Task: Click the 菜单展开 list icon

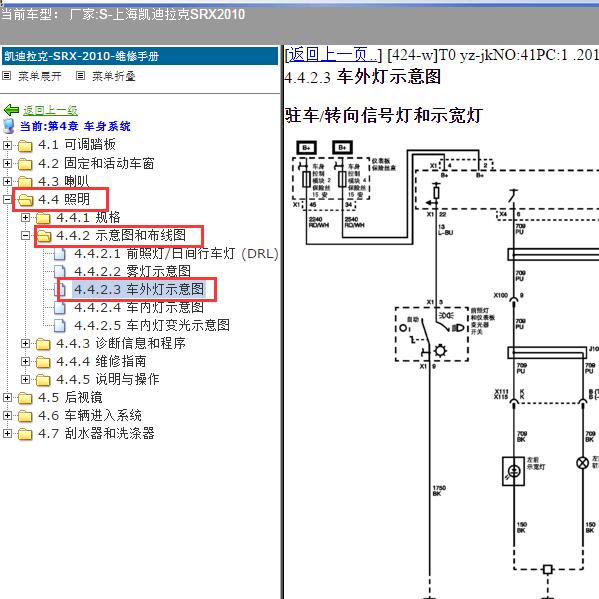Action: point(6,76)
